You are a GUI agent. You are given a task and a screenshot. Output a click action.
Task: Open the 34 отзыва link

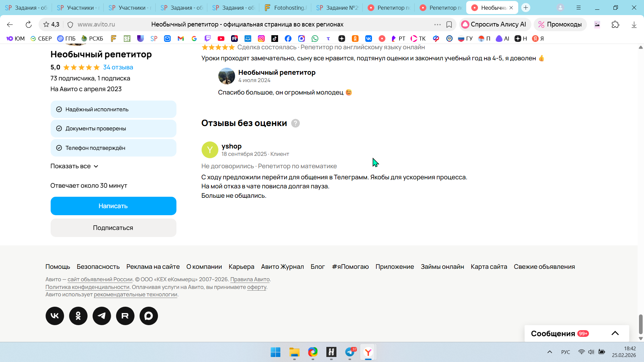pyautogui.click(x=118, y=67)
